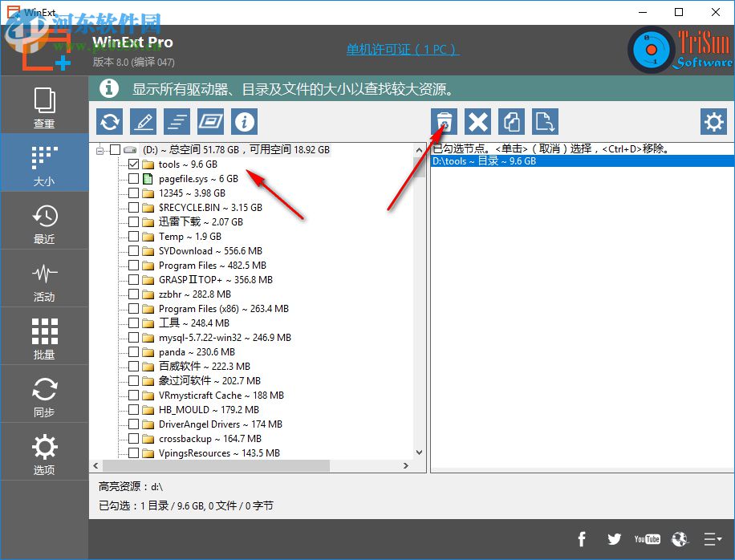Open the sort lines icon on toolbar
This screenshot has width=735, height=560.
coord(177,121)
